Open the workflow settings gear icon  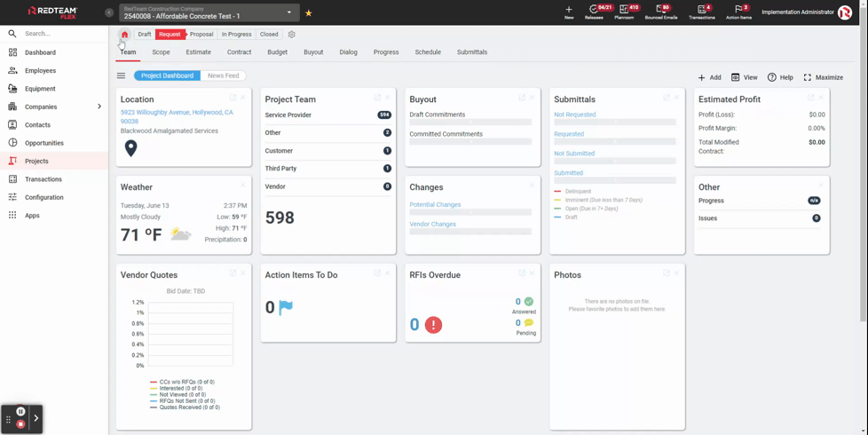coord(292,35)
